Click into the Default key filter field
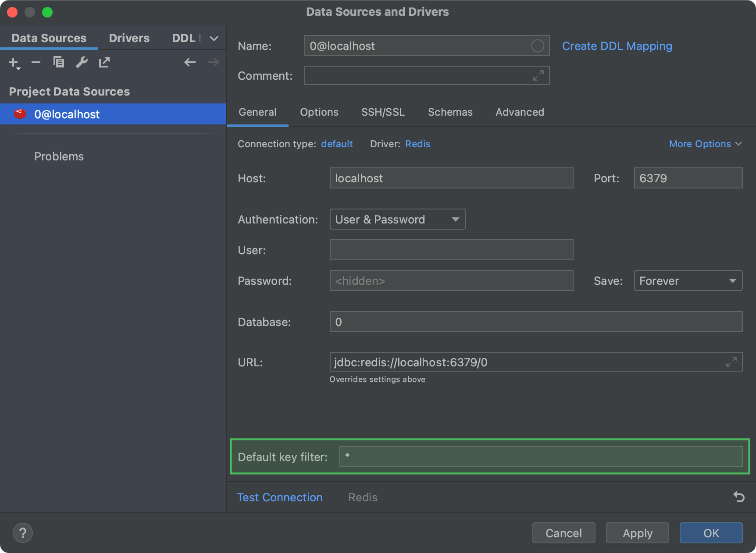 coord(540,457)
